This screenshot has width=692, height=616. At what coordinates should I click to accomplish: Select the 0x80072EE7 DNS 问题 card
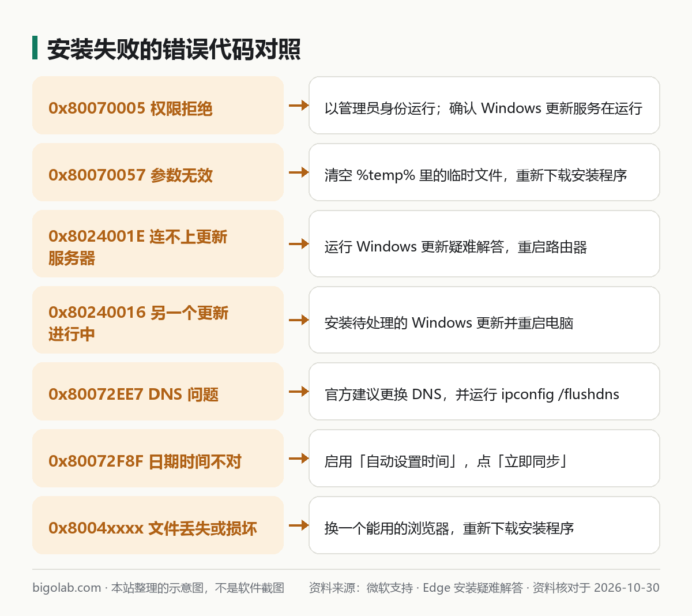158,392
